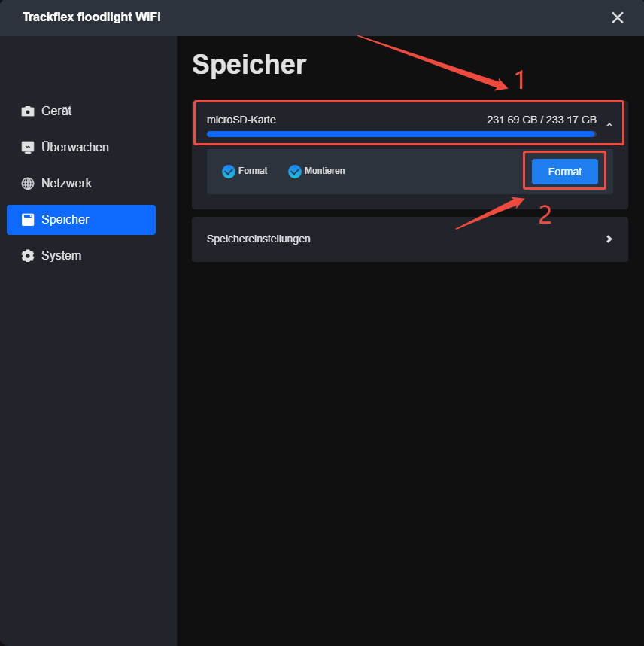Click the gear icon beside System
644x646 pixels.
(x=28, y=256)
